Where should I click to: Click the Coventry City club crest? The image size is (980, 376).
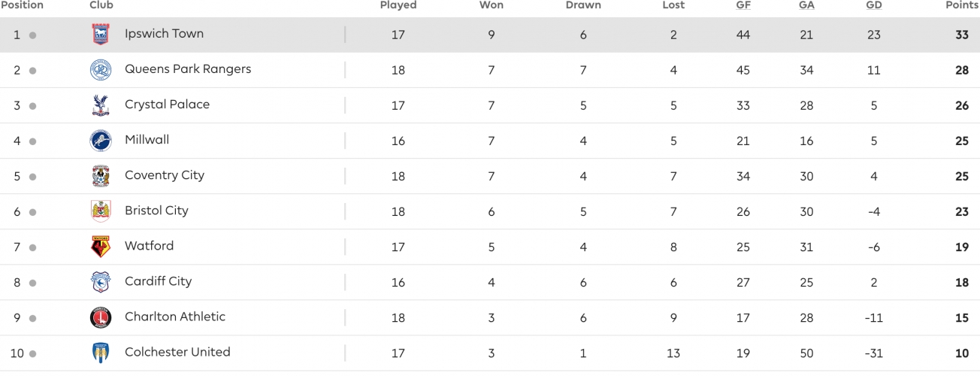click(100, 176)
